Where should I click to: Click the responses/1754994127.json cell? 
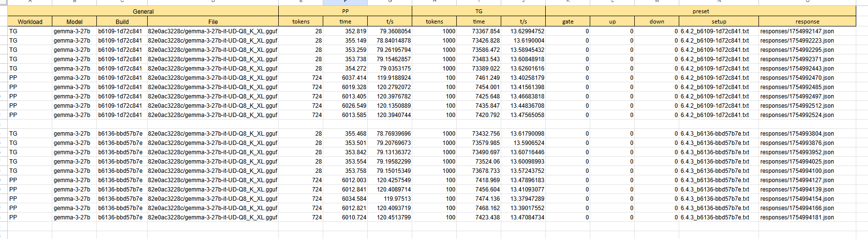807,180
